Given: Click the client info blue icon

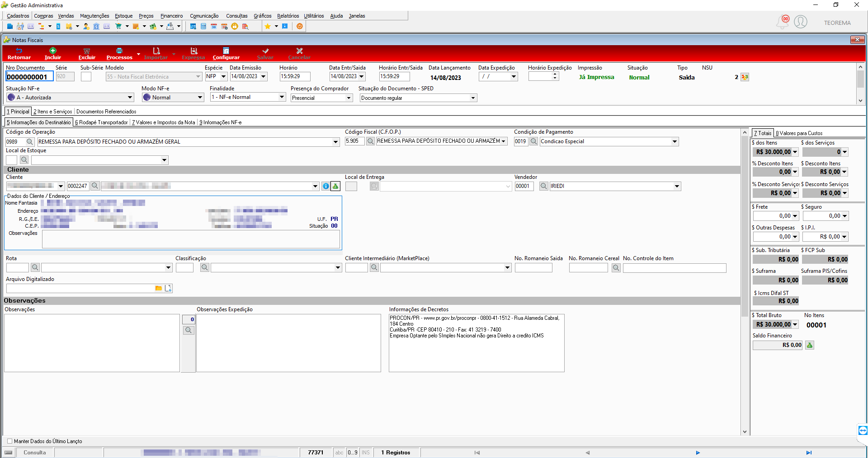Looking at the screenshot, I should point(325,186).
